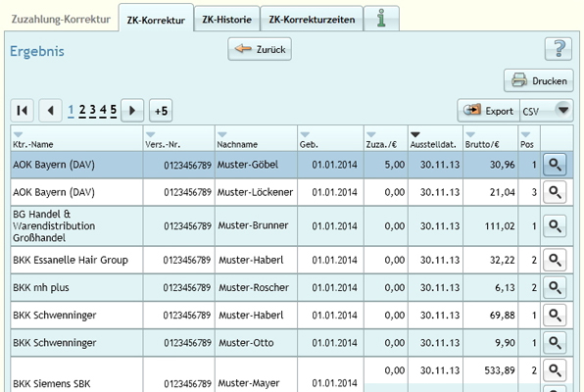Open details for Muster-Otto row
Screen dimensions: 584x392
coord(555,342)
